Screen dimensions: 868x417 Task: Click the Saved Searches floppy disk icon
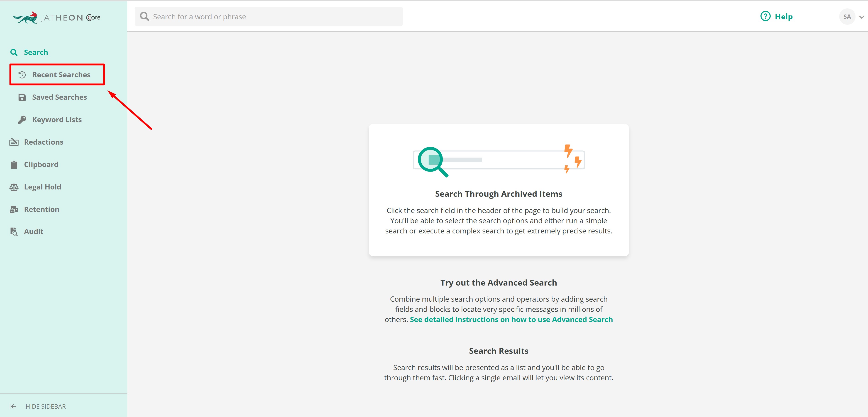point(22,97)
